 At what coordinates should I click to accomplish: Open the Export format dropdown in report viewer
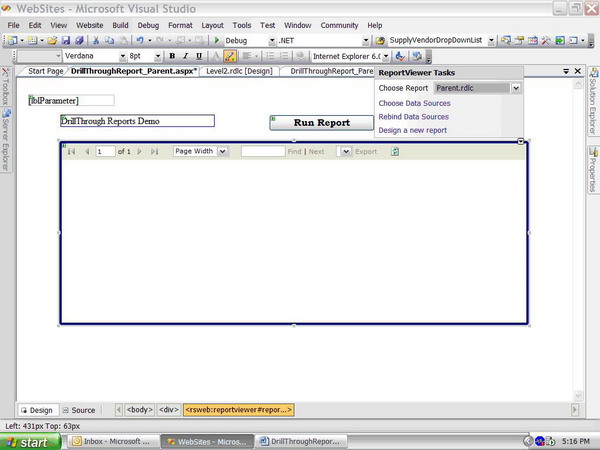pos(346,152)
